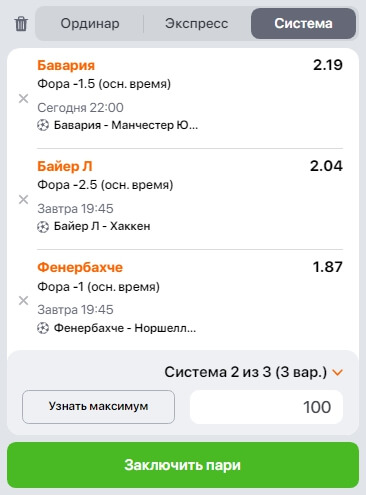Select the Система tab

click(303, 24)
